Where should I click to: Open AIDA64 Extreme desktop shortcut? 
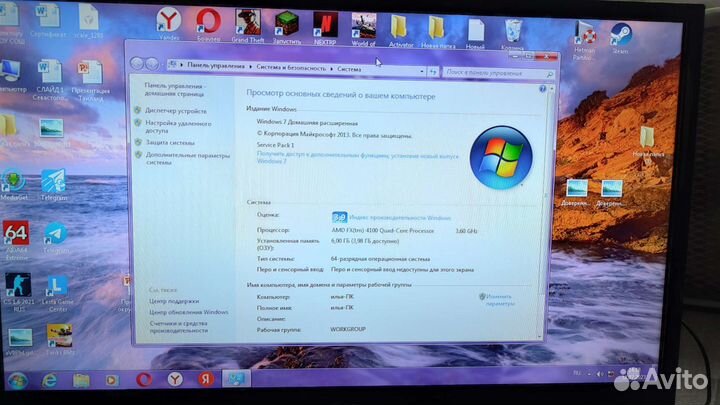click(x=16, y=238)
